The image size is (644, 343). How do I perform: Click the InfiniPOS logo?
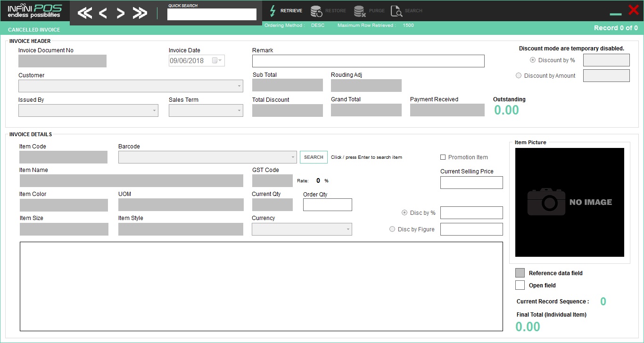point(34,11)
